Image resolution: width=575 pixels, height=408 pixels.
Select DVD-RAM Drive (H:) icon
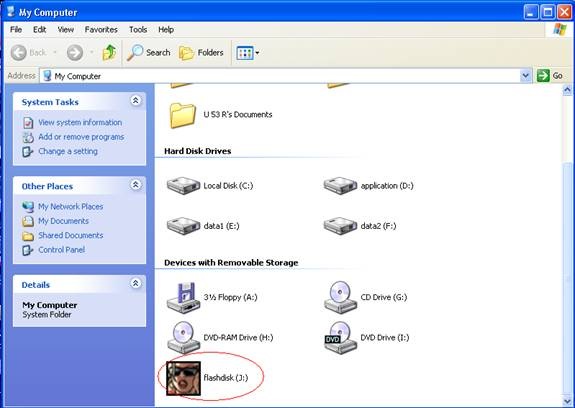[x=183, y=338]
